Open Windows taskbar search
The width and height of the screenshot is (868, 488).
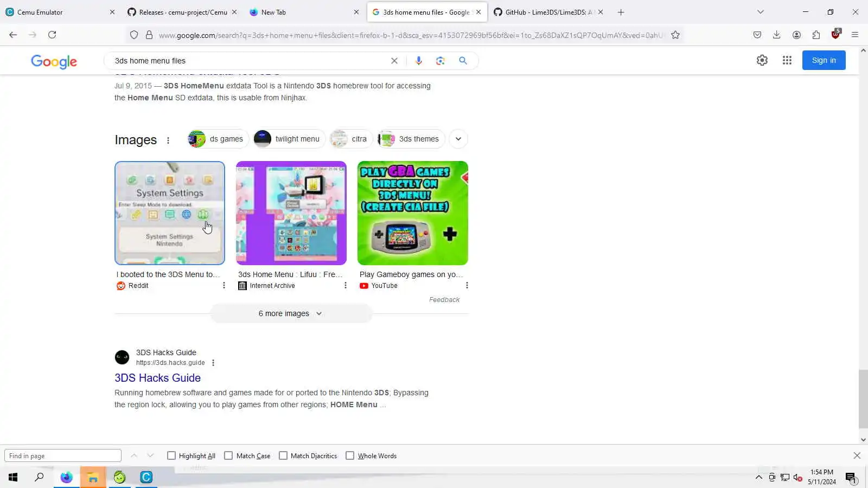pyautogui.click(x=39, y=477)
